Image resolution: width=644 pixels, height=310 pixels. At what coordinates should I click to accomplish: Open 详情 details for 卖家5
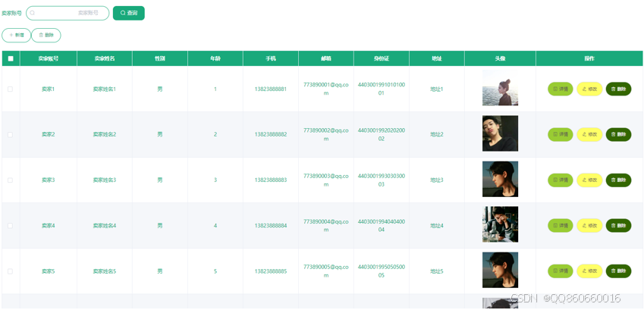tap(561, 271)
